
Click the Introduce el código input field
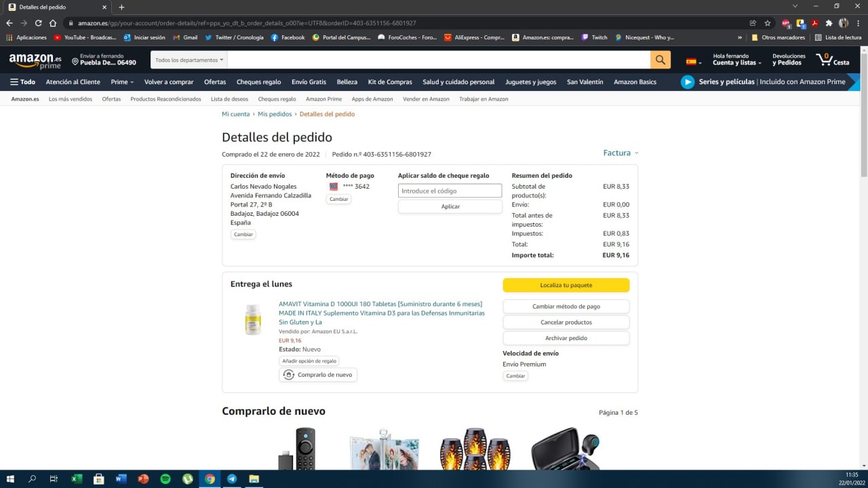click(x=450, y=191)
